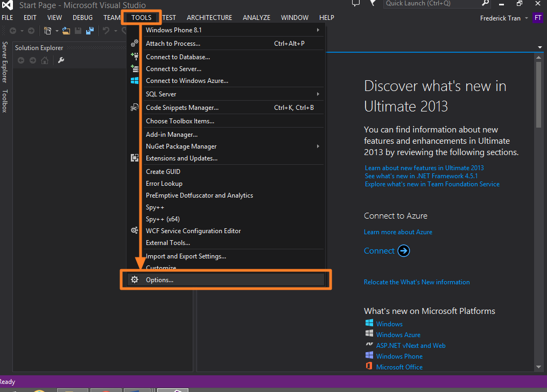This screenshot has height=392, width=547.
Task: Click 'Relocate the What's New information' link
Action: 417,282
